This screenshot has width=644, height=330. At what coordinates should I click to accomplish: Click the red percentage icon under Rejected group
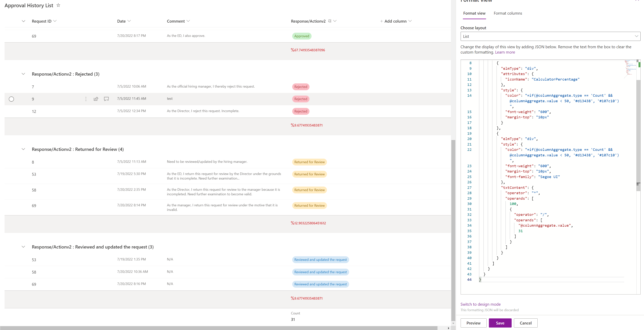[x=292, y=125]
